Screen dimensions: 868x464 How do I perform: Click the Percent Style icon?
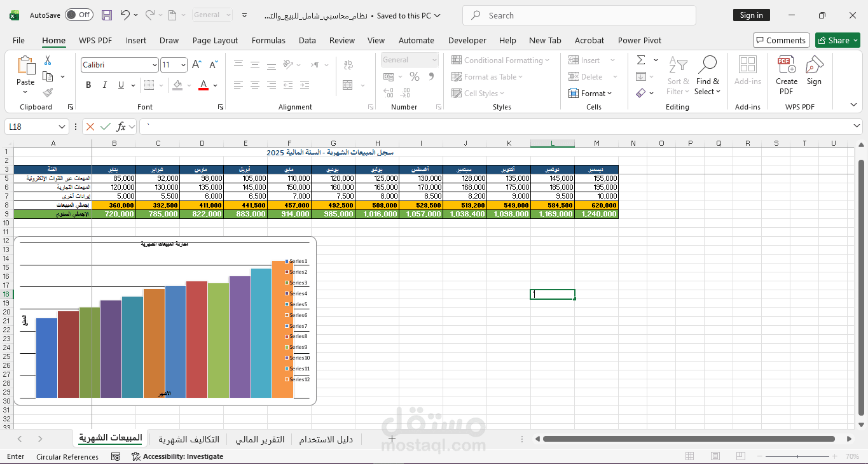pyautogui.click(x=415, y=77)
